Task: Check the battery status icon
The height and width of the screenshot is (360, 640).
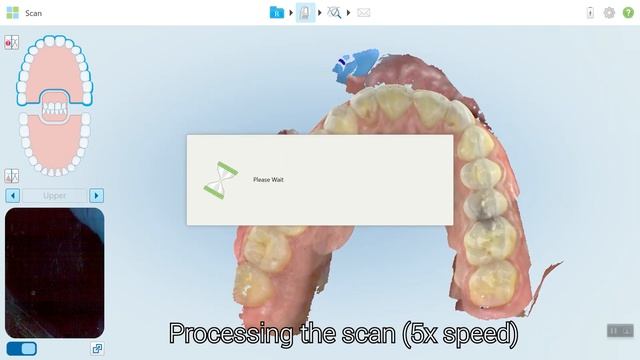Action: coord(590,13)
